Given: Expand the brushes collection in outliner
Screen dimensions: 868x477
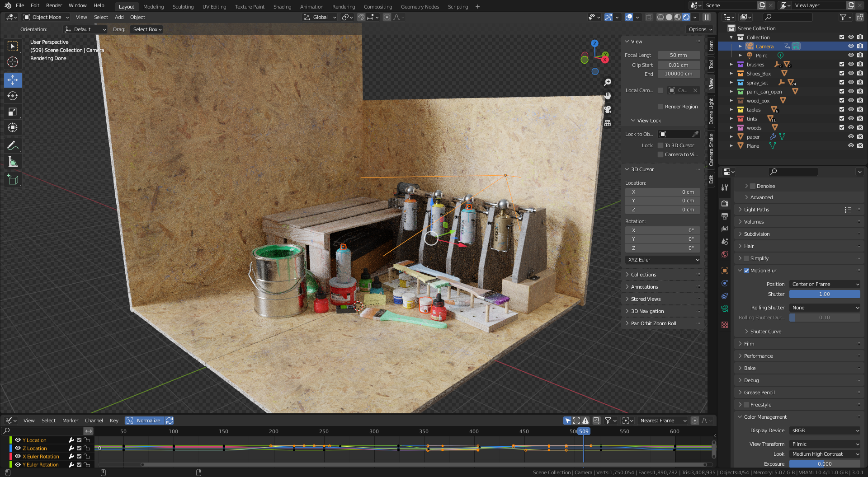Looking at the screenshot, I should [731, 65].
